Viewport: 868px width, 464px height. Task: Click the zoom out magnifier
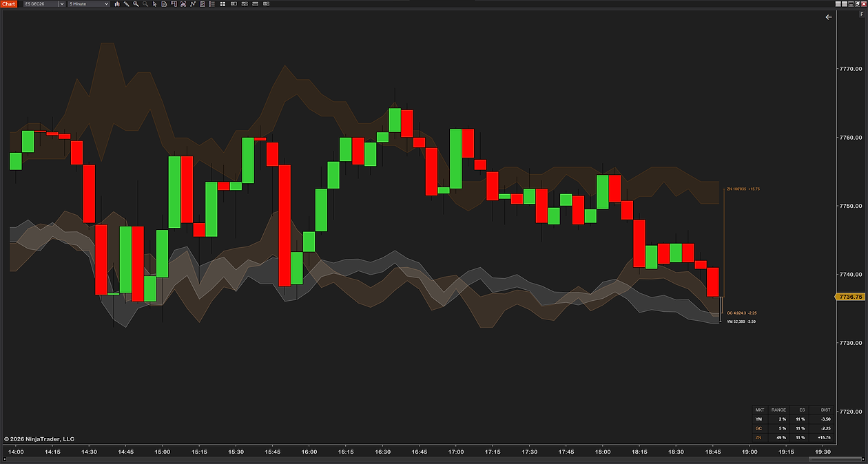click(145, 4)
